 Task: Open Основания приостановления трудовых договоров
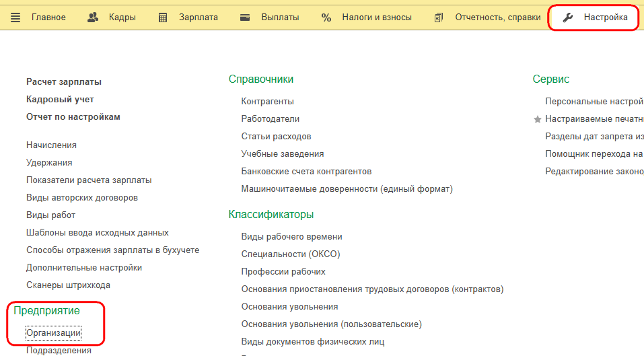point(373,289)
